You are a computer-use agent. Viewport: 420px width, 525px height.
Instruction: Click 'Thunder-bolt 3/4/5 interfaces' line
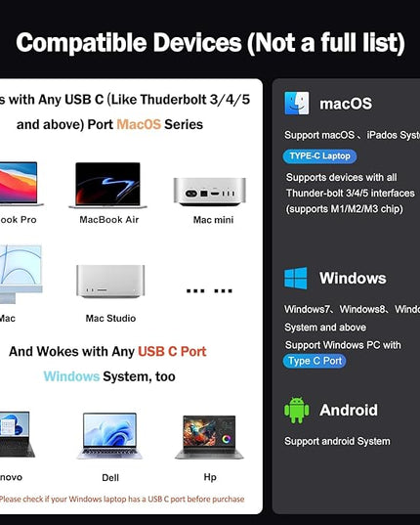[350, 194]
